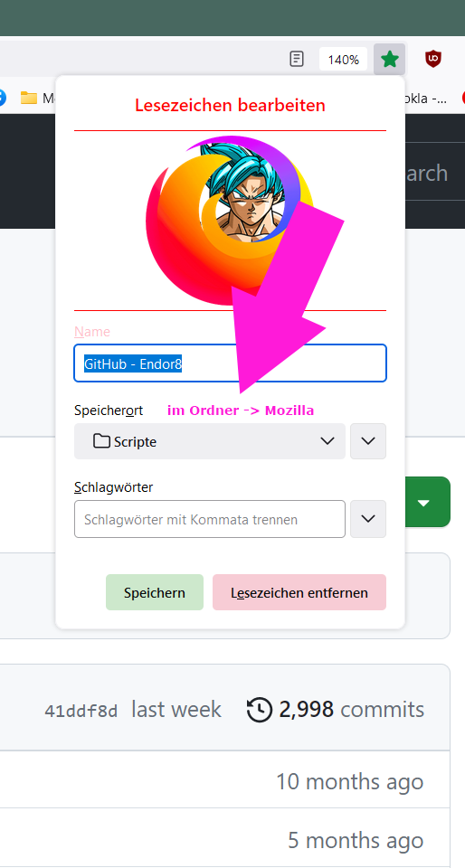
Task: Open the bookmarks toolbar folder icon
Action: click(28, 98)
